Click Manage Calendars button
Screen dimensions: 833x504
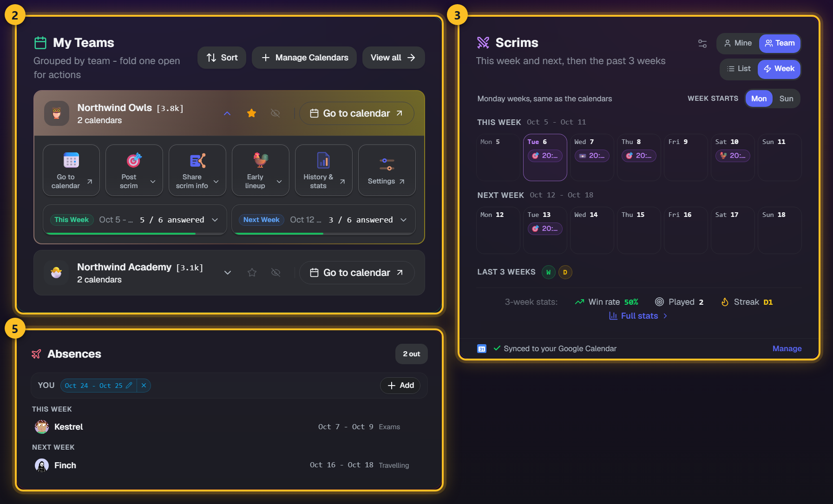click(x=304, y=58)
